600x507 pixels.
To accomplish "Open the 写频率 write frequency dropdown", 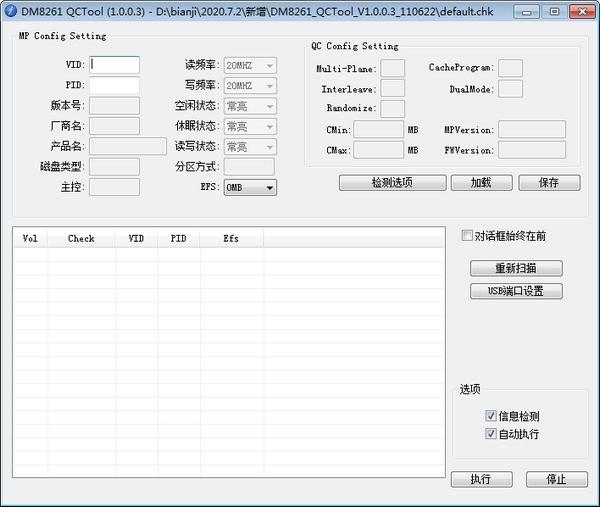I will [x=250, y=86].
